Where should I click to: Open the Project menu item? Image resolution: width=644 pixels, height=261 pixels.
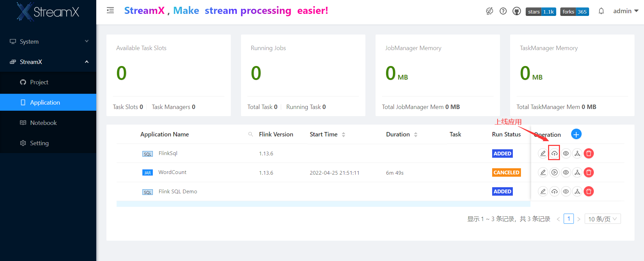tap(48, 82)
